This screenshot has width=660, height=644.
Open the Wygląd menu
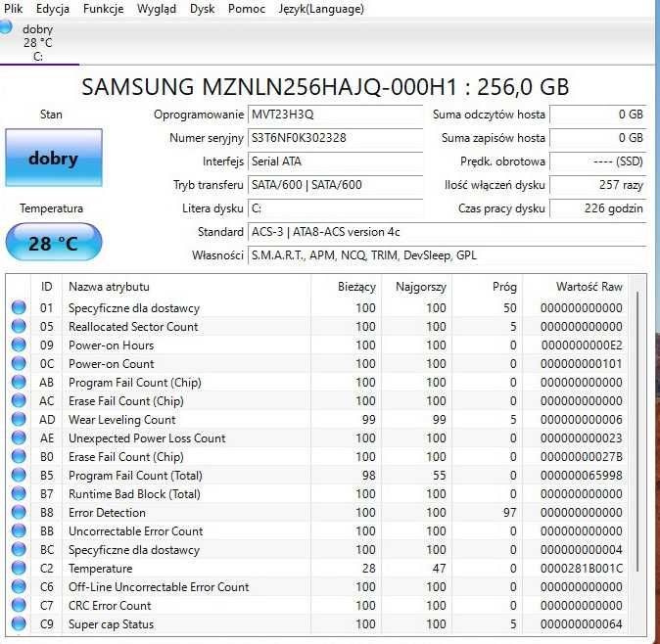click(157, 9)
